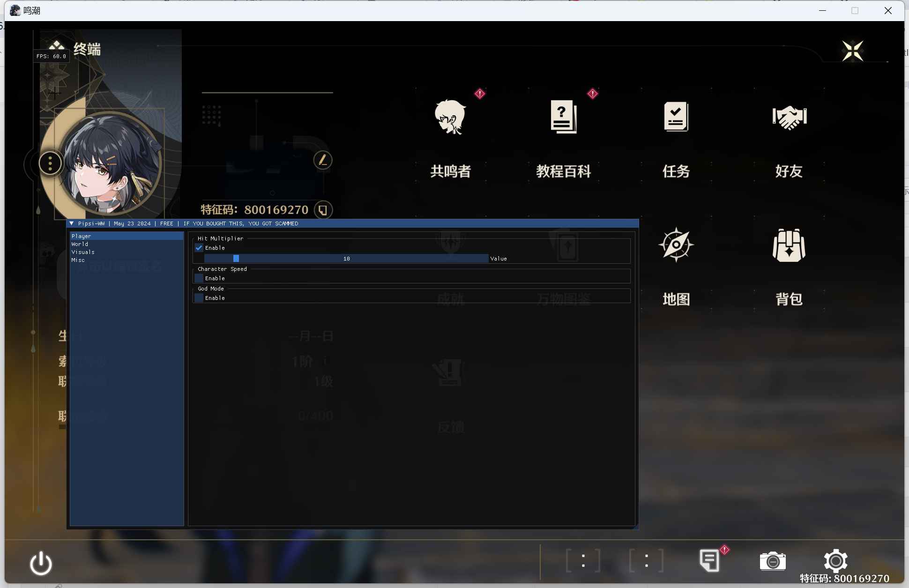The width and height of the screenshot is (909, 588).
Task: Collapse the Pipsi-WW window triangle
Action: pyautogui.click(x=72, y=223)
